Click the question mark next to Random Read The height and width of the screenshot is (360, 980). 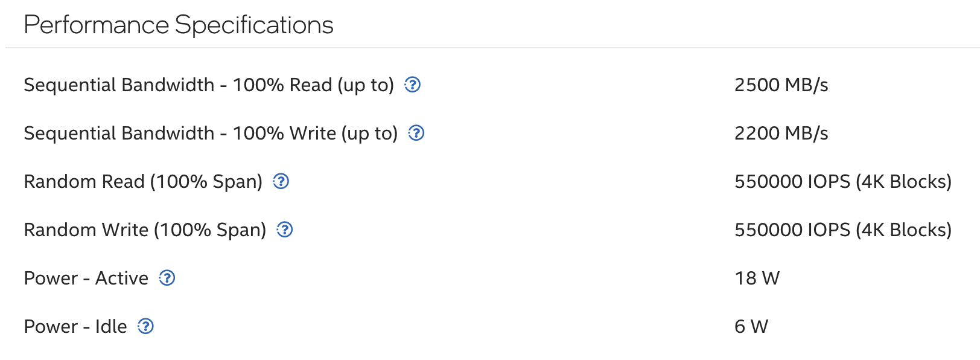(x=281, y=181)
